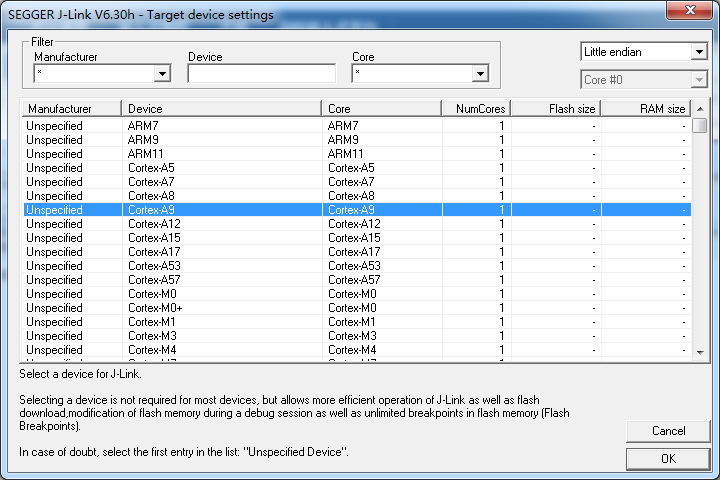
Task: Select the Cortex-A17 device row
Action: (357, 252)
